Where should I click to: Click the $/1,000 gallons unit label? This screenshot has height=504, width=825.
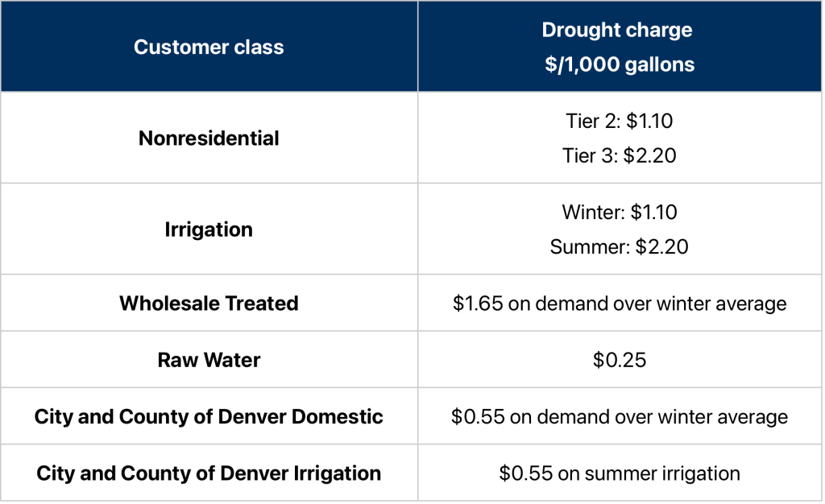619,64
